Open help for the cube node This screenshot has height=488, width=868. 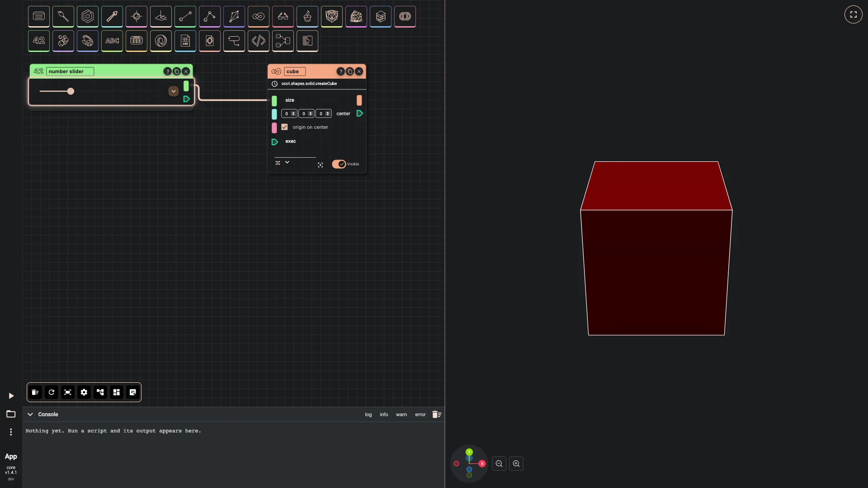pos(340,71)
